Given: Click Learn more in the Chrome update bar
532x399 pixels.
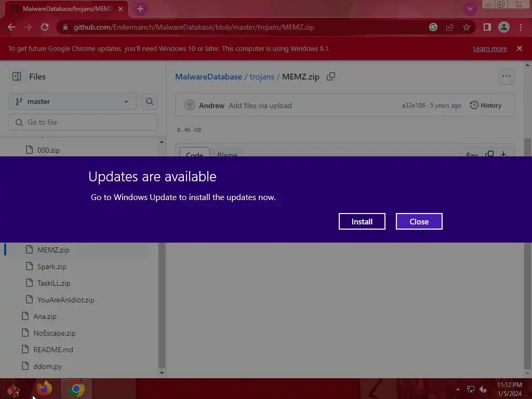Looking at the screenshot, I should 490,48.
